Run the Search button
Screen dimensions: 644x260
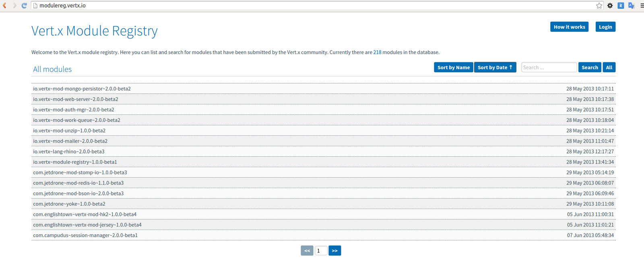click(x=590, y=68)
